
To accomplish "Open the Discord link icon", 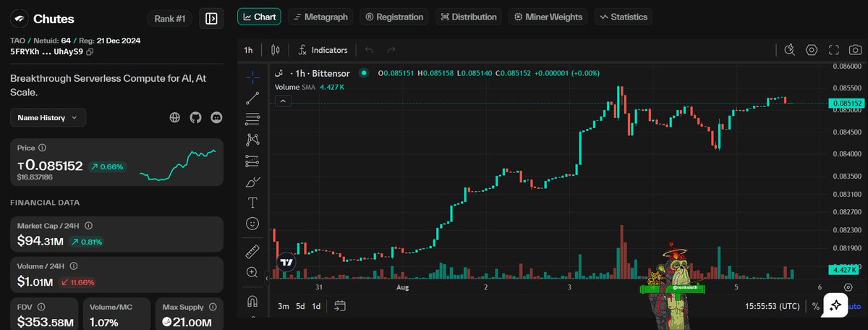I will [216, 117].
